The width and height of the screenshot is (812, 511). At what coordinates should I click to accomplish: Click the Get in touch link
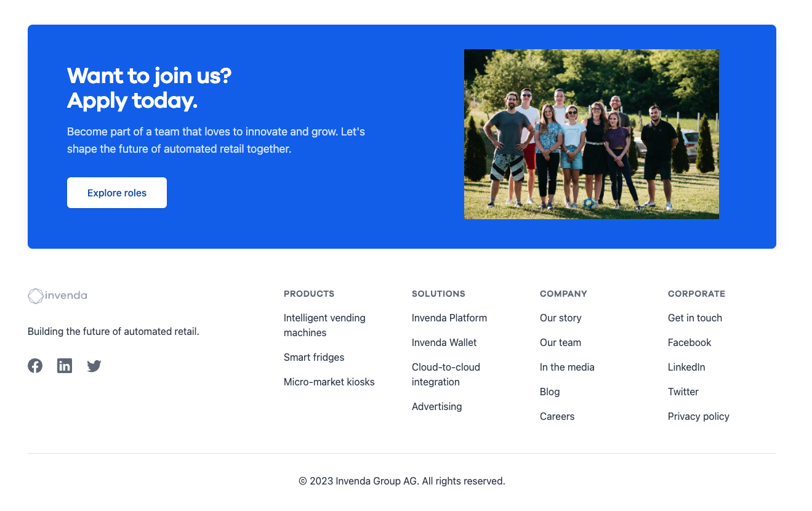(x=695, y=318)
